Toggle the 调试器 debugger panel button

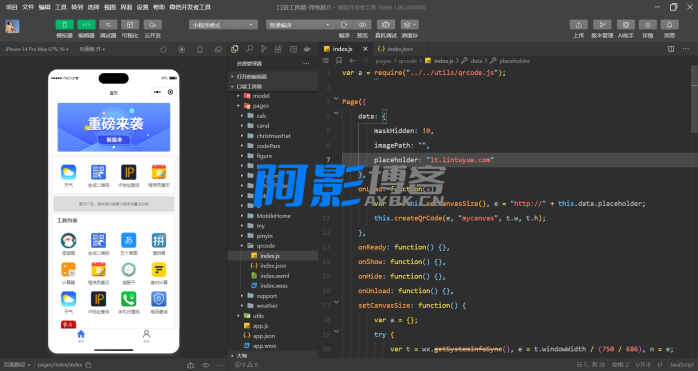[x=108, y=25]
